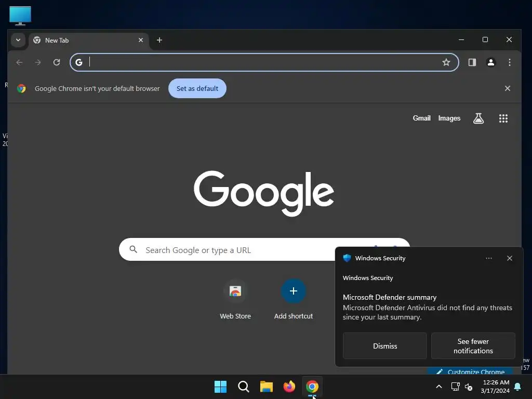
Task: Click the network tray icon
Action: 455,387
